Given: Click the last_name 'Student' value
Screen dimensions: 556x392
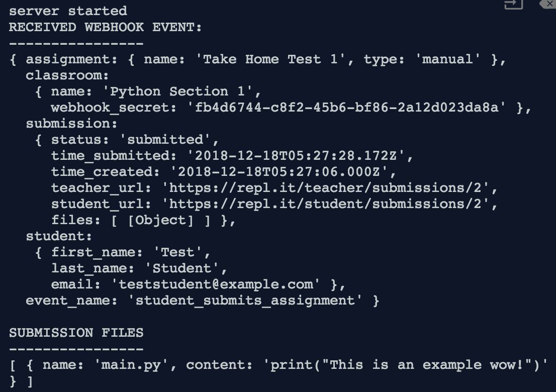Looking at the screenshot, I should pyautogui.click(x=182, y=268).
